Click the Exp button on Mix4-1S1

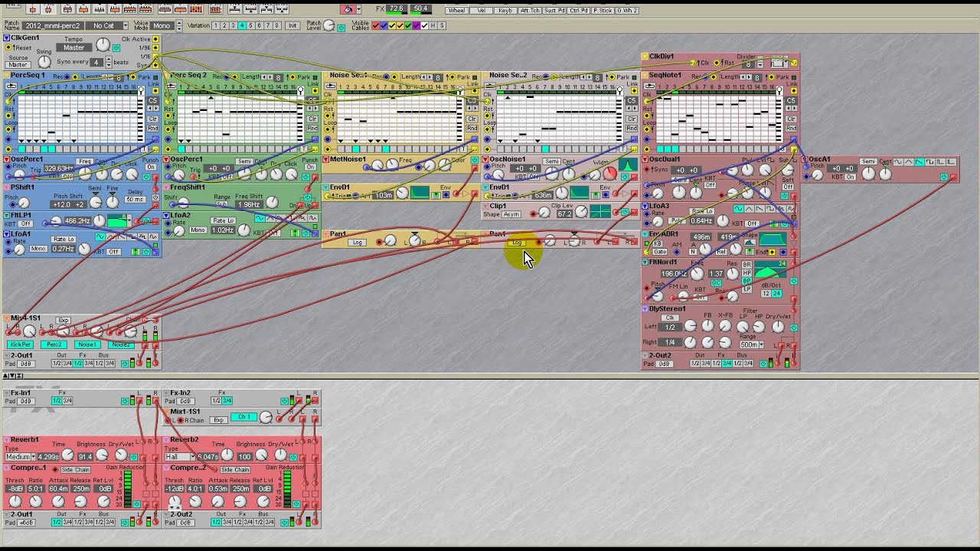[x=63, y=321]
